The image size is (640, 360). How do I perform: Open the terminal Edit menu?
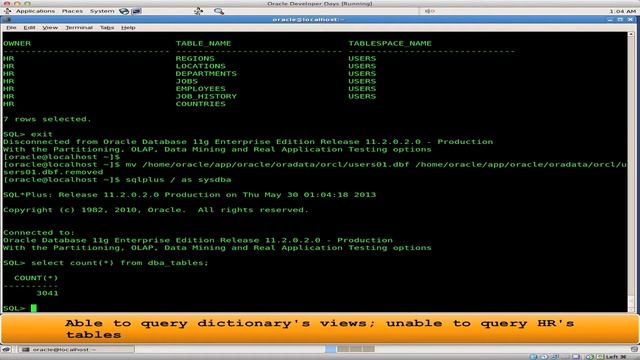click(x=29, y=27)
